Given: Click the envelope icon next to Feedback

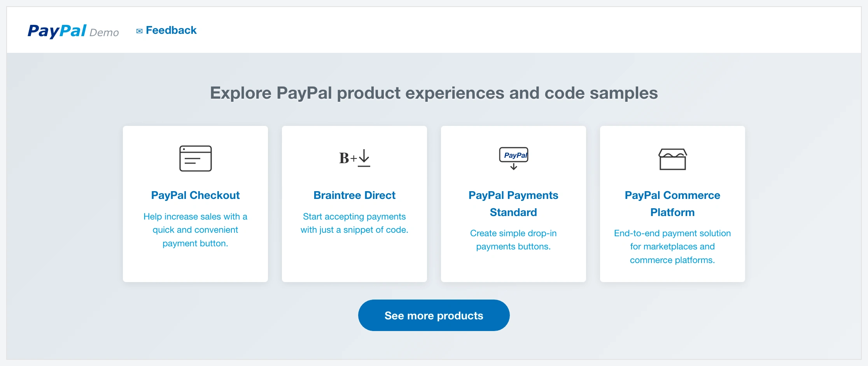Looking at the screenshot, I should (x=139, y=31).
